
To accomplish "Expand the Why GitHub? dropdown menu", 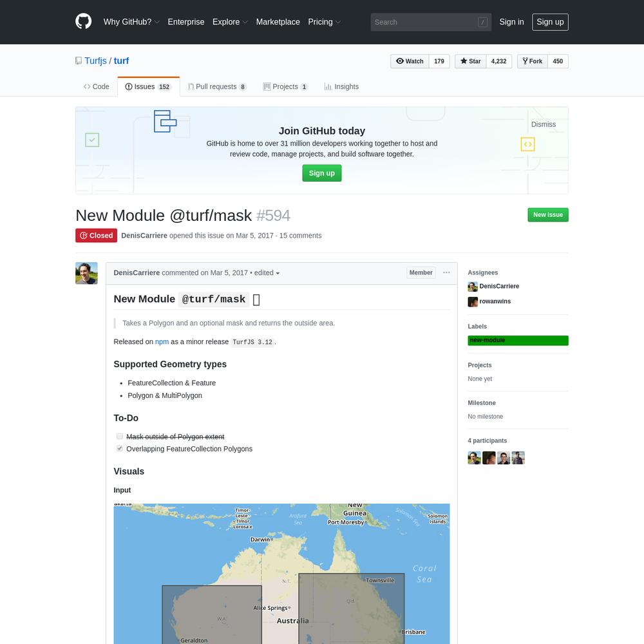I will (x=131, y=22).
